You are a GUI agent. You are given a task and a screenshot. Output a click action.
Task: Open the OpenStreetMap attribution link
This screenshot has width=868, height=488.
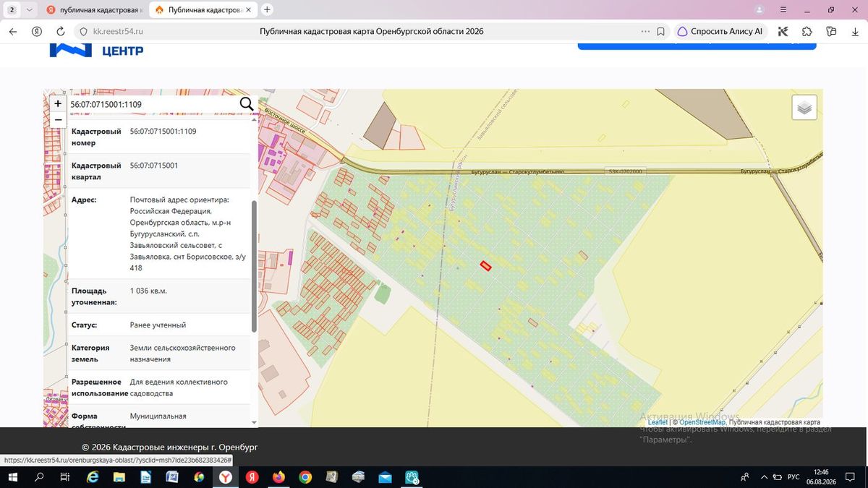(702, 422)
